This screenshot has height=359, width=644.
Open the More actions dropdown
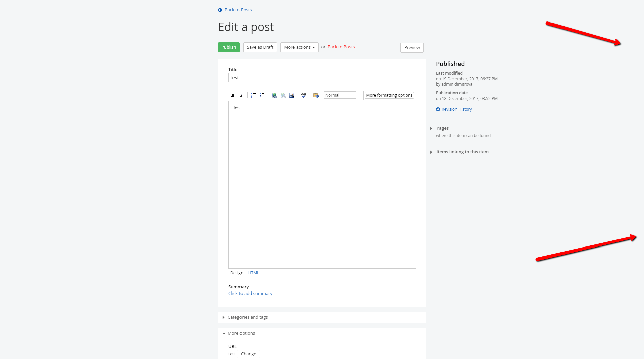point(300,47)
